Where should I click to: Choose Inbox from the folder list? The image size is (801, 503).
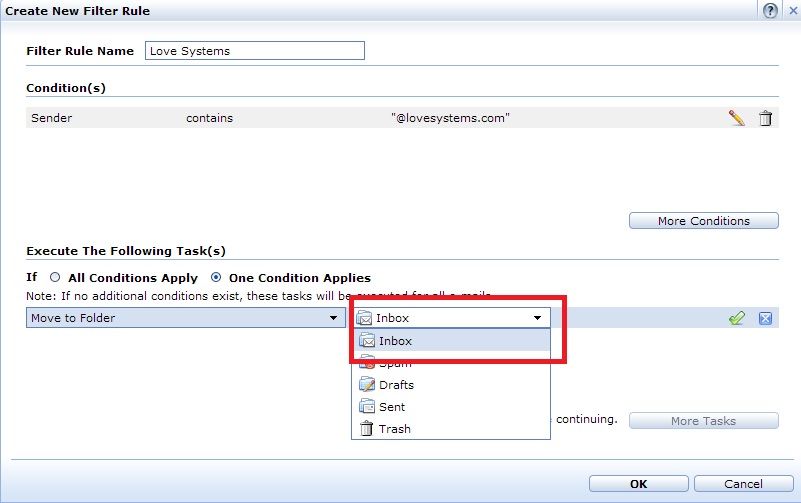451,341
